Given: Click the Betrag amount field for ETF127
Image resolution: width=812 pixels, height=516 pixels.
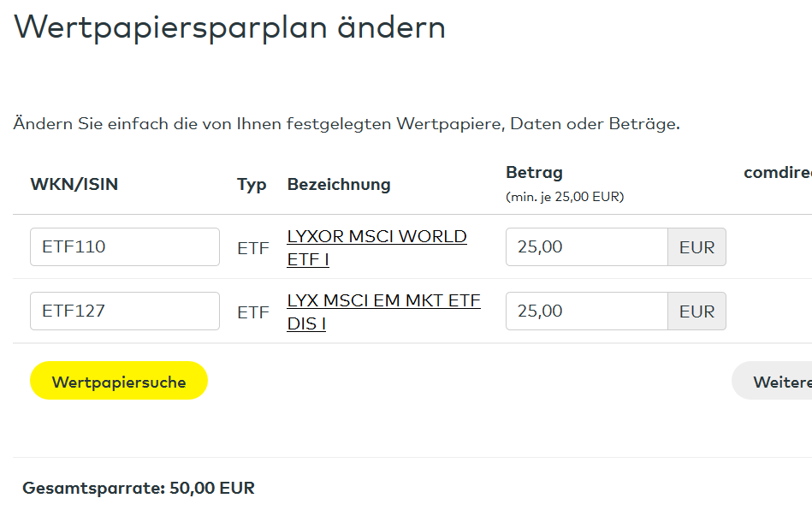Looking at the screenshot, I should click(x=586, y=311).
